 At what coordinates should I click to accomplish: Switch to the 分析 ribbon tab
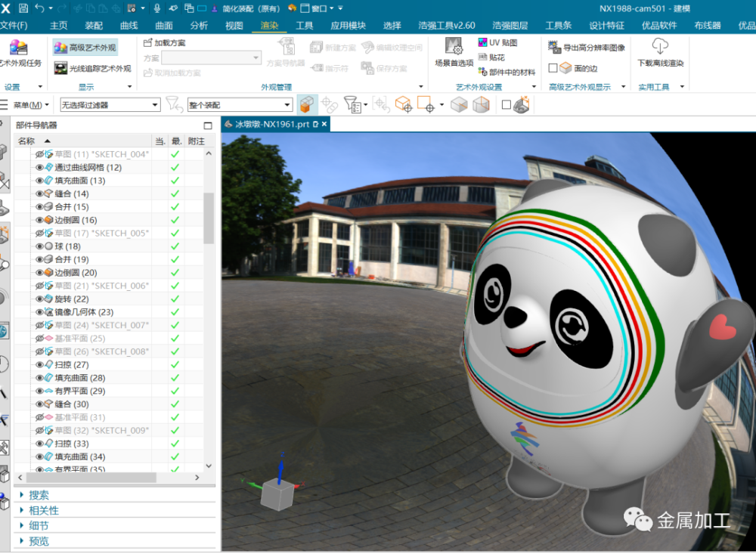(199, 26)
